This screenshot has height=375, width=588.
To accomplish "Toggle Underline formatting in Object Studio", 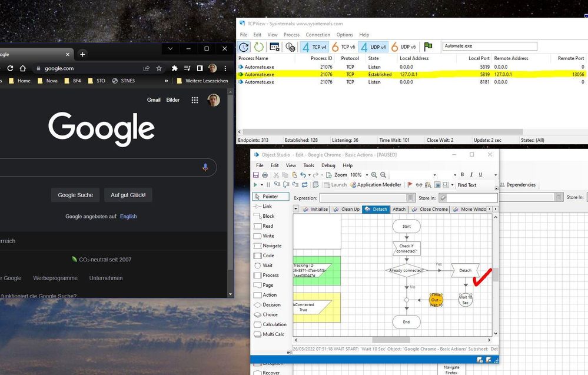I will pos(480,174).
